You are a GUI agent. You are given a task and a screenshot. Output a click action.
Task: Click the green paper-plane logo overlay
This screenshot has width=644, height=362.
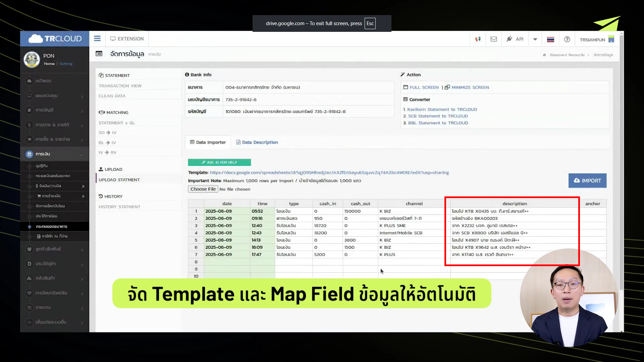pyautogui.click(x=607, y=23)
